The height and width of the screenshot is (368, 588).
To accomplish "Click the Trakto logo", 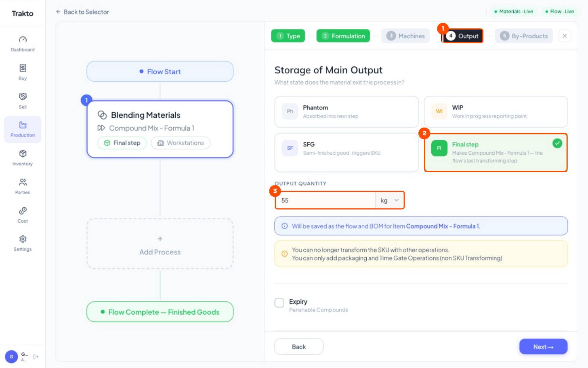I will 23,13.
